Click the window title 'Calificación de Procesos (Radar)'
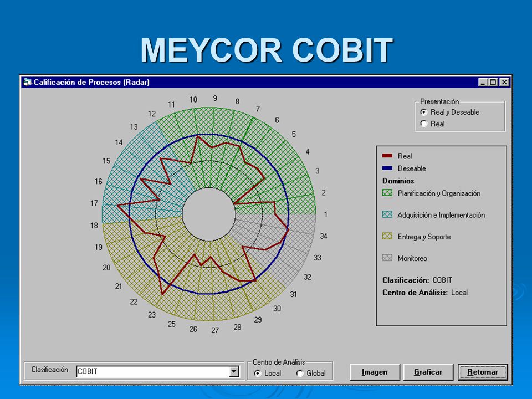The image size is (532, 399). (x=91, y=82)
